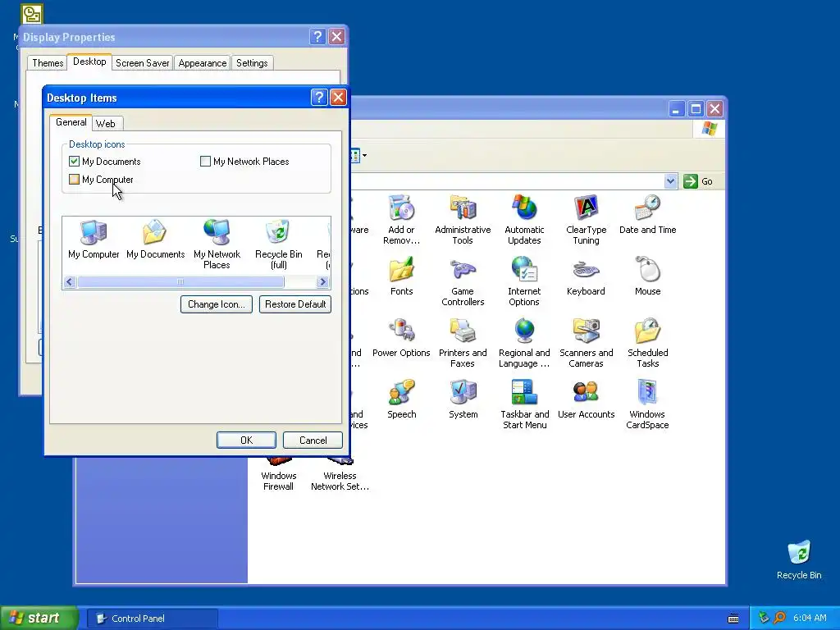
Task: Open Screen Saver tab
Action: pos(143,63)
